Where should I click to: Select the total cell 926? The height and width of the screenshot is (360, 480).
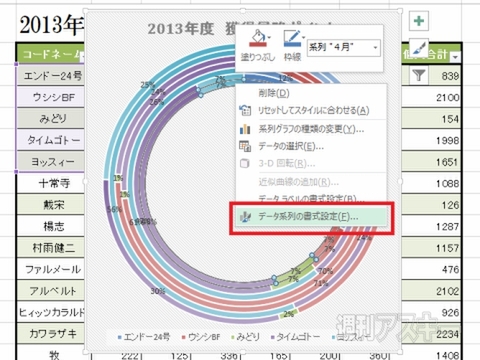pyautogui.click(x=431, y=313)
